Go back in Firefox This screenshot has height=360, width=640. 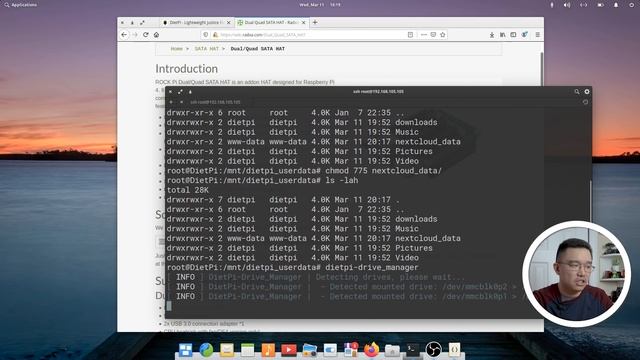[x=124, y=35]
